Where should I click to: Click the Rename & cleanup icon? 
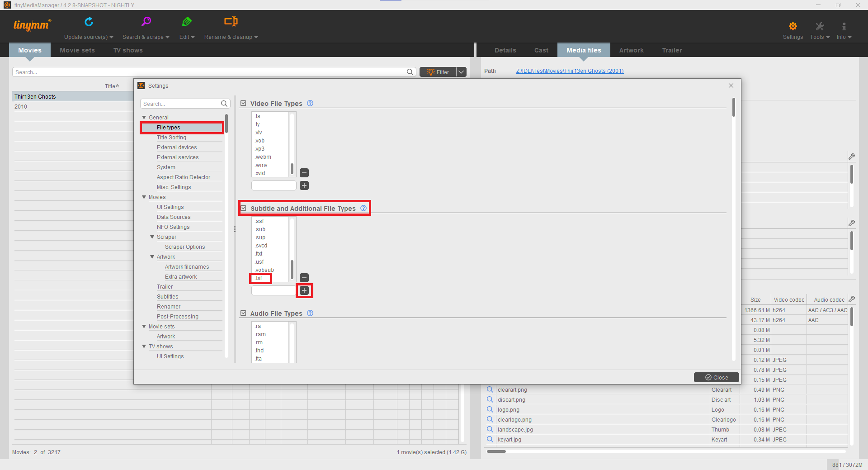(x=231, y=21)
